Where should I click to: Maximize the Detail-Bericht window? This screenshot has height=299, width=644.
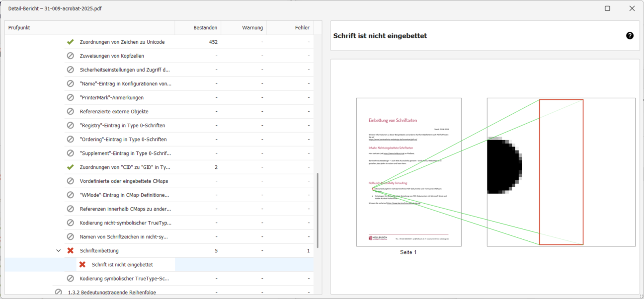tap(607, 8)
